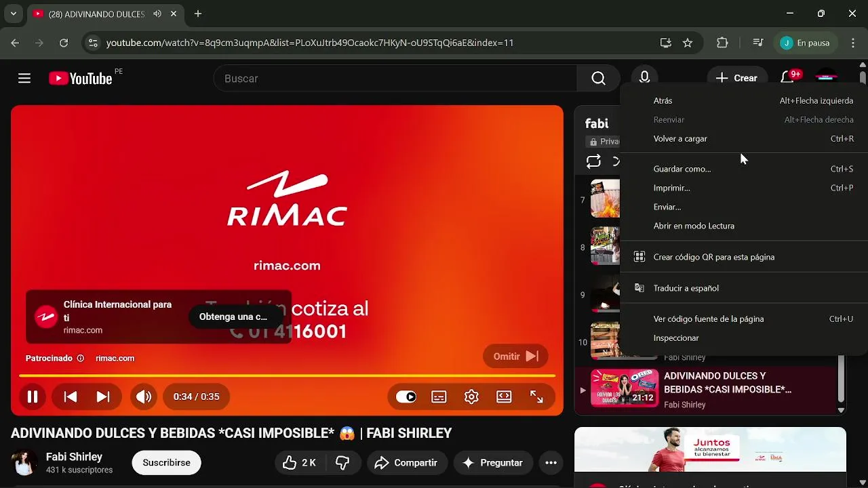Click the search magnifier button
Image resolution: width=868 pixels, height=488 pixels.
pyautogui.click(x=598, y=79)
